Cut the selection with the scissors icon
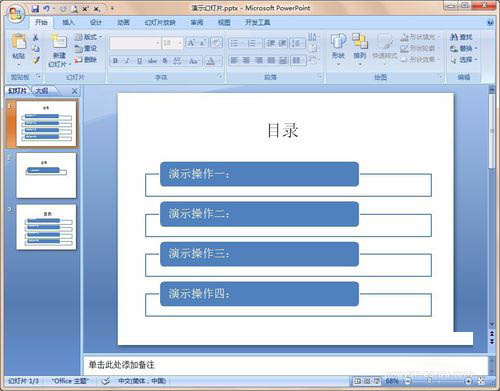The height and width of the screenshot is (391, 500). [36, 37]
